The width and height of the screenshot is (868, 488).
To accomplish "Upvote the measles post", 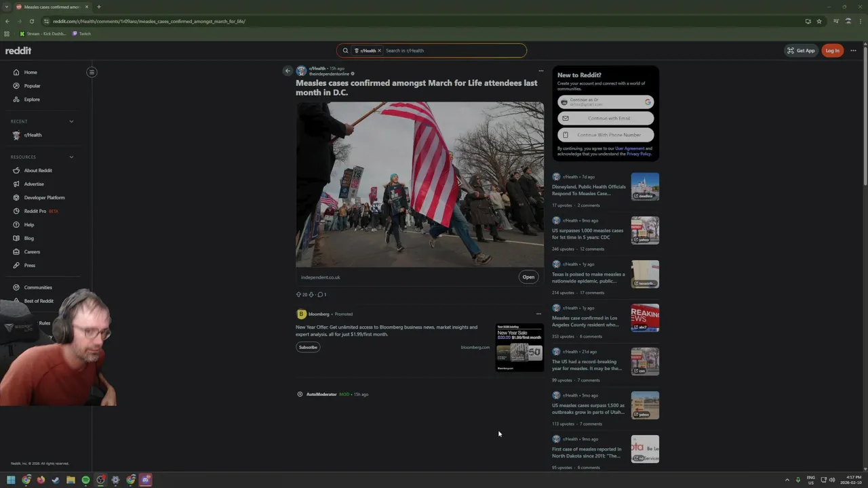I will (x=298, y=295).
